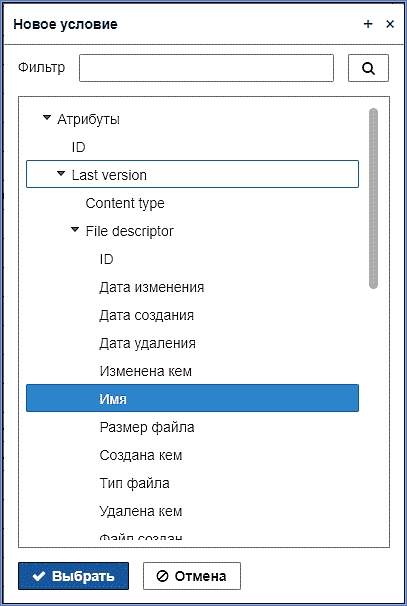Select ID under Атрибуты
This screenshot has width=407, height=606.
[x=78, y=147]
